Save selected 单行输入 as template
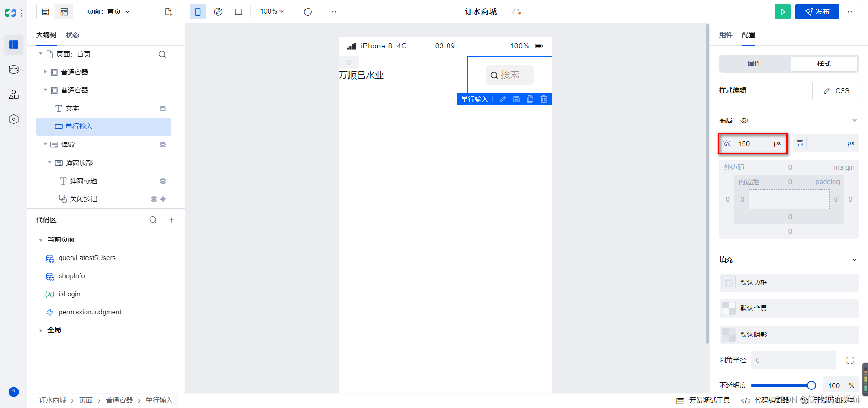Image resolution: width=868 pixels, height=408 pixels. click(516, 99)
